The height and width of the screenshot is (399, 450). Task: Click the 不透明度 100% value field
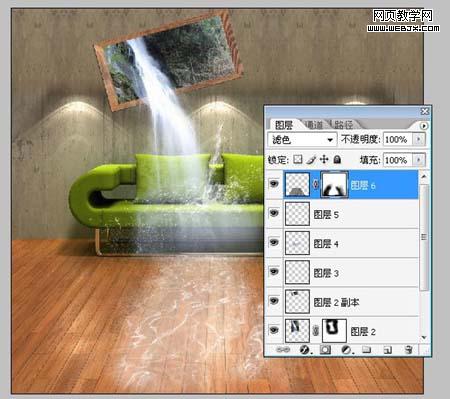click(398, 139)
